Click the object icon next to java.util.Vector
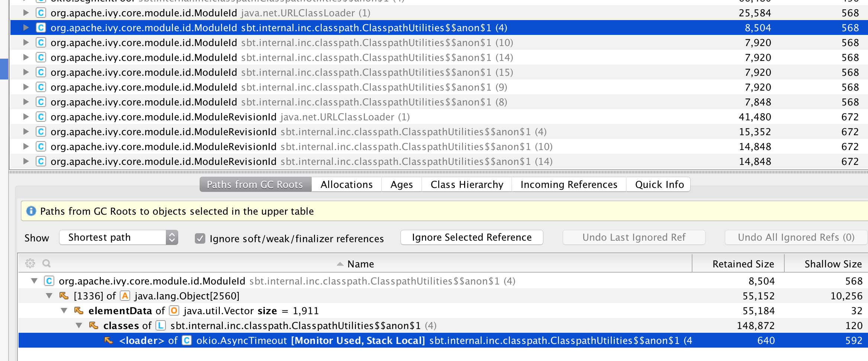 click(173, 311)
